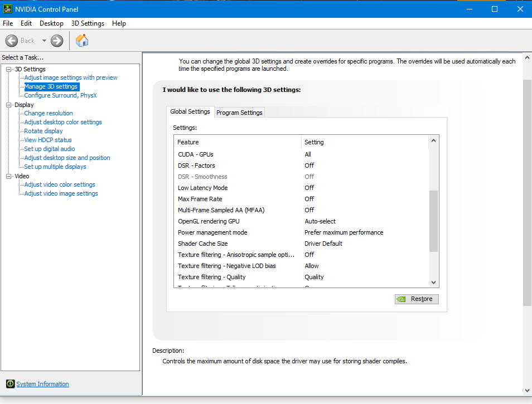Click the settings list scrollbar thumb
This screenshot has width=532, height=404.
tap(433, 221)
